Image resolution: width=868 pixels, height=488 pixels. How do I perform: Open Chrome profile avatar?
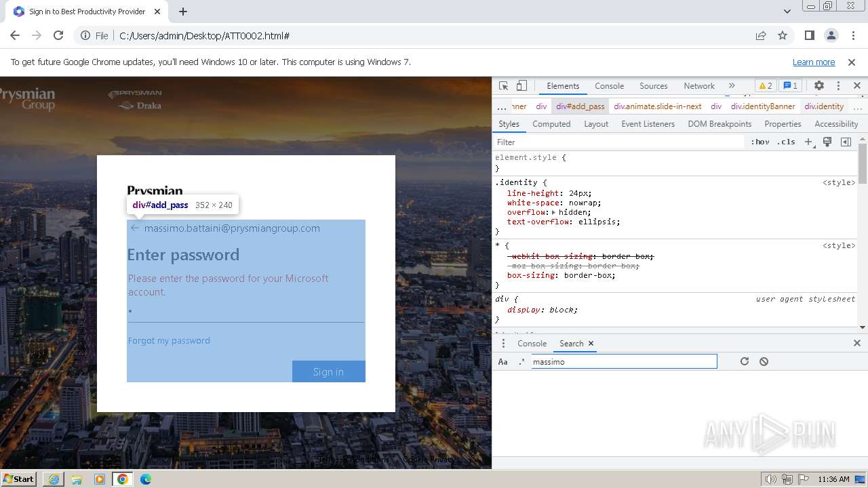coord(831,35)
